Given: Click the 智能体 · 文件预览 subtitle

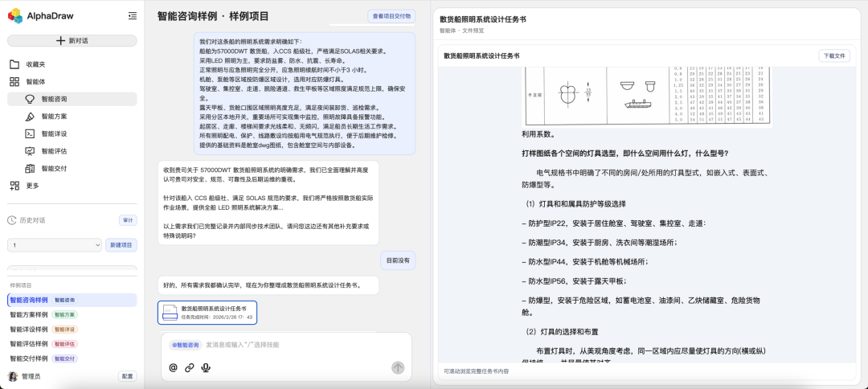Looking at the screenshot, I should (x=461, y=31).
